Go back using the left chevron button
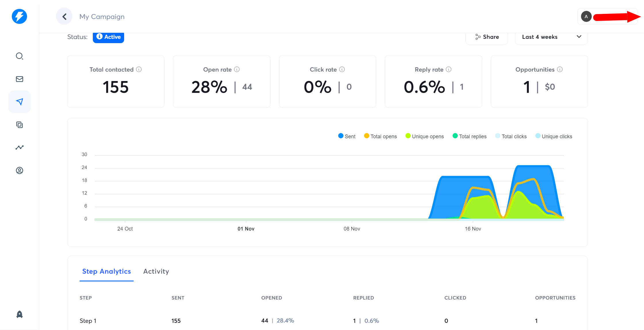 coord(64,16)
